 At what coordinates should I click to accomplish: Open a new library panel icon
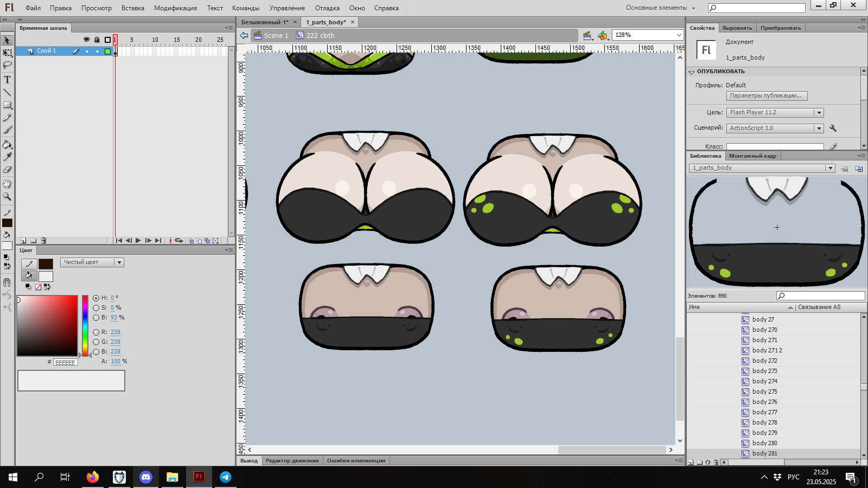(859, 169)
